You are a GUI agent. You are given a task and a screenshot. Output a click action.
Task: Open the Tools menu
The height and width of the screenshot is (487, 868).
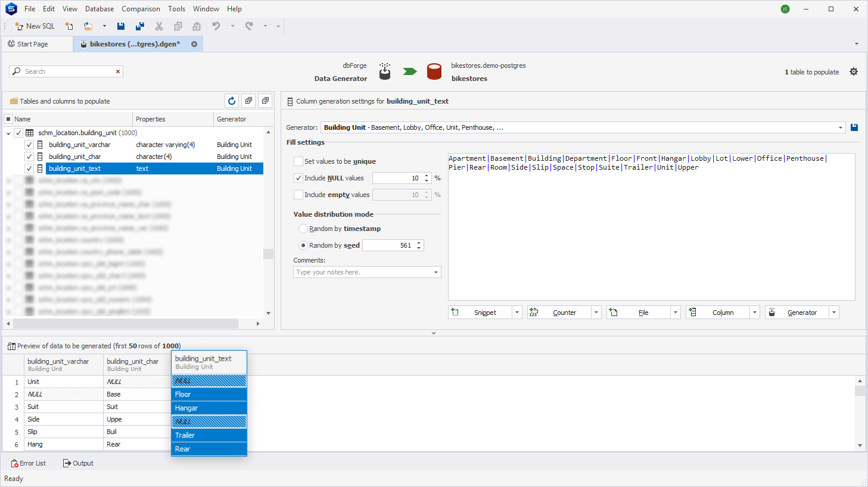[176, 9]
